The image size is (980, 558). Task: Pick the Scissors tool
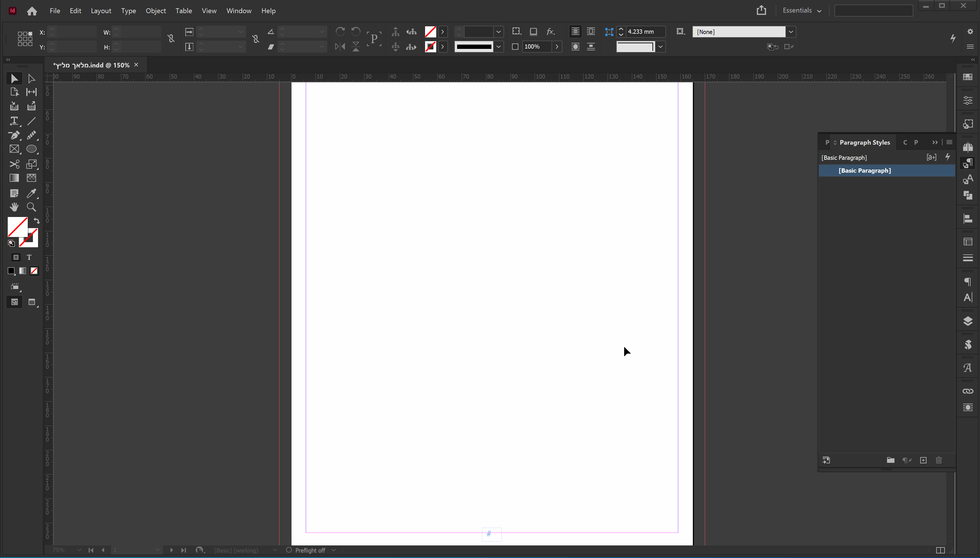14,164
